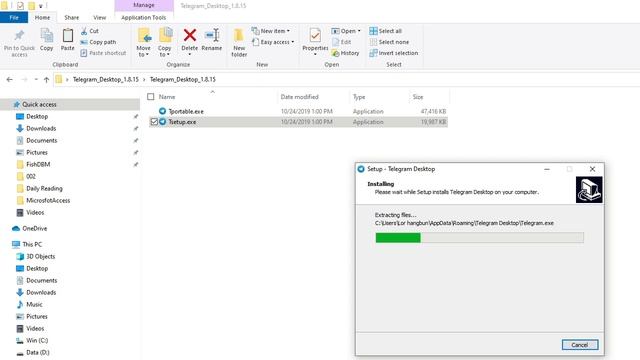This screenshot has height=360, width=640.
Task: Click Copy path in the ribbon
Action: point(98,42)
